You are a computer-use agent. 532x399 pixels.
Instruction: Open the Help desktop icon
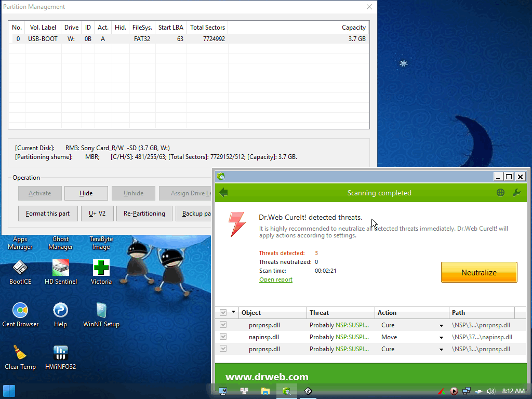tap(60, 315)
